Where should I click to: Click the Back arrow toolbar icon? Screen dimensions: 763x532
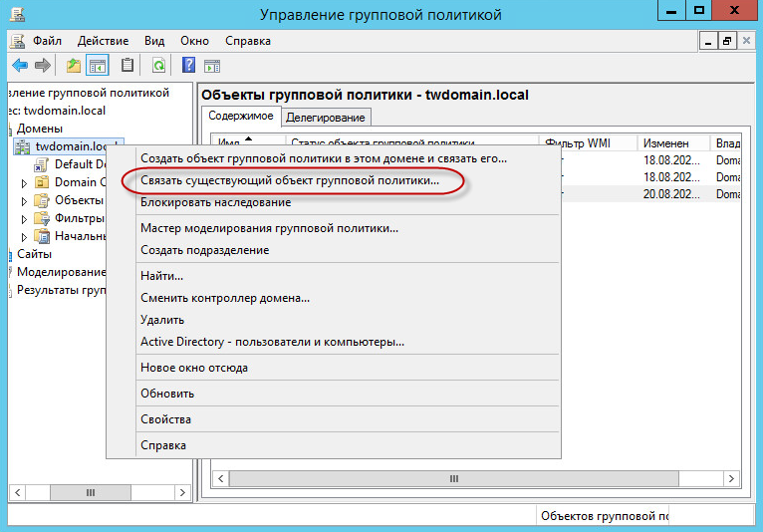(19, 66)
